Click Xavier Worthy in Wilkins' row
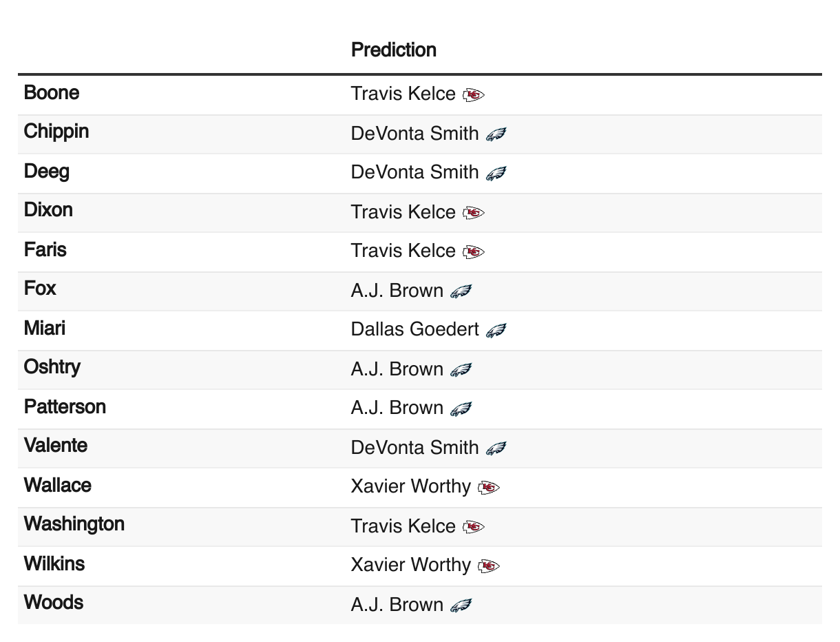 [x=411, y=565]
